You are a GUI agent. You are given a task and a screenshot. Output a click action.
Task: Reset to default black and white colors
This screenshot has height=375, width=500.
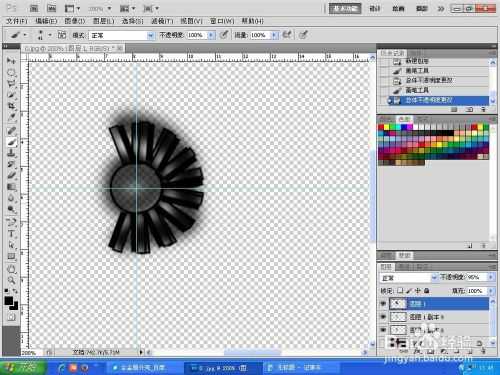click(7, 291)
